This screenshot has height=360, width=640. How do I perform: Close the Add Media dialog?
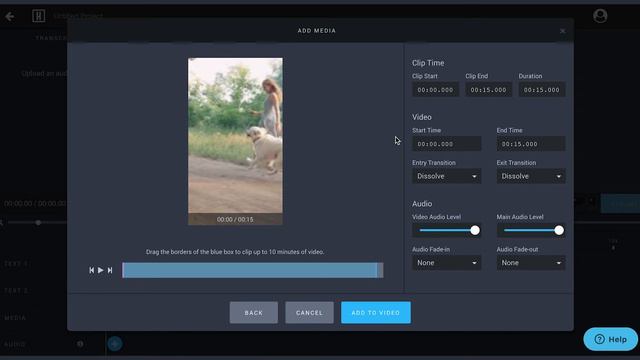(562, 31)
